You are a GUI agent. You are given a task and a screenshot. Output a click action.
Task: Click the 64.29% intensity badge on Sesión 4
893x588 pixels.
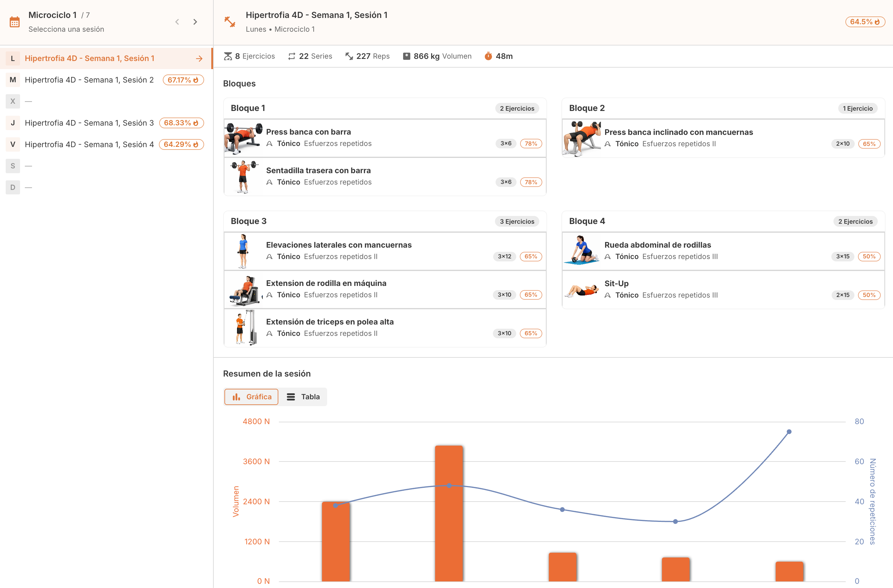pyautogui.click(x=181, y=144)
